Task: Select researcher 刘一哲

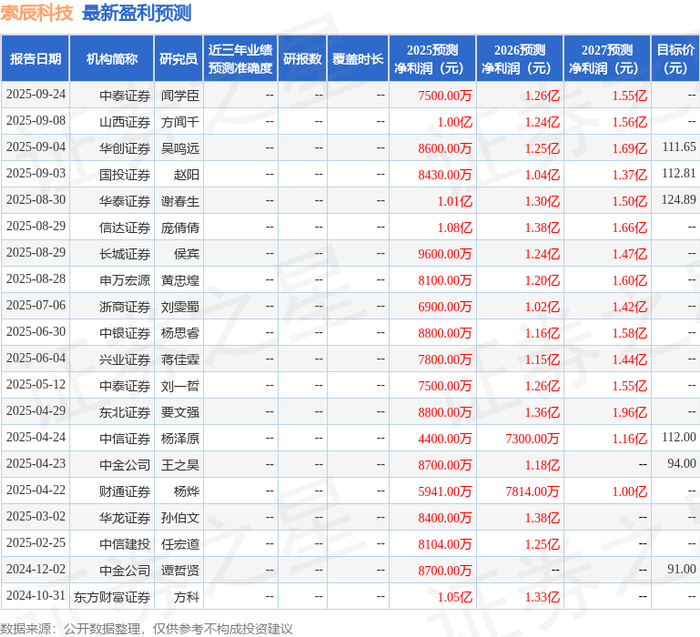Action: point(180,386)
